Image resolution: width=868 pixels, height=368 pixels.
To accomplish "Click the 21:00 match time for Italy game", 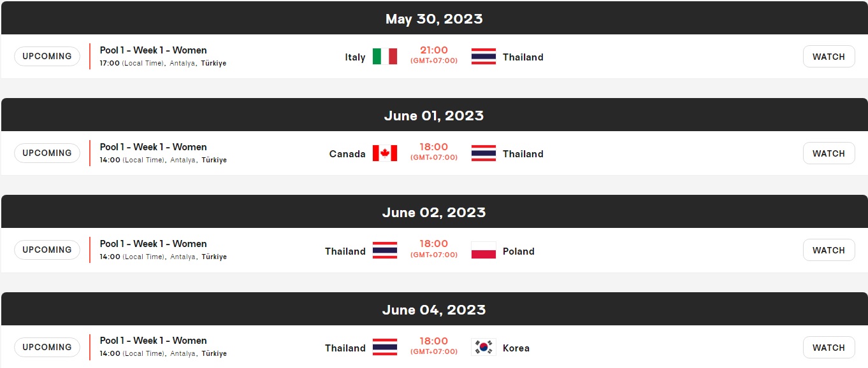I will click(x=434, y=50).
